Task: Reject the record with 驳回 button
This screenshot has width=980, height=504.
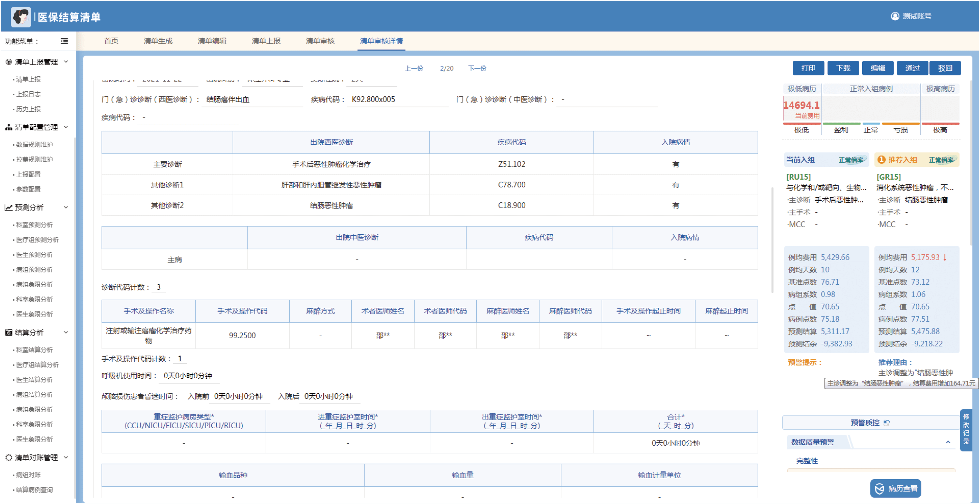Action: 945,68
